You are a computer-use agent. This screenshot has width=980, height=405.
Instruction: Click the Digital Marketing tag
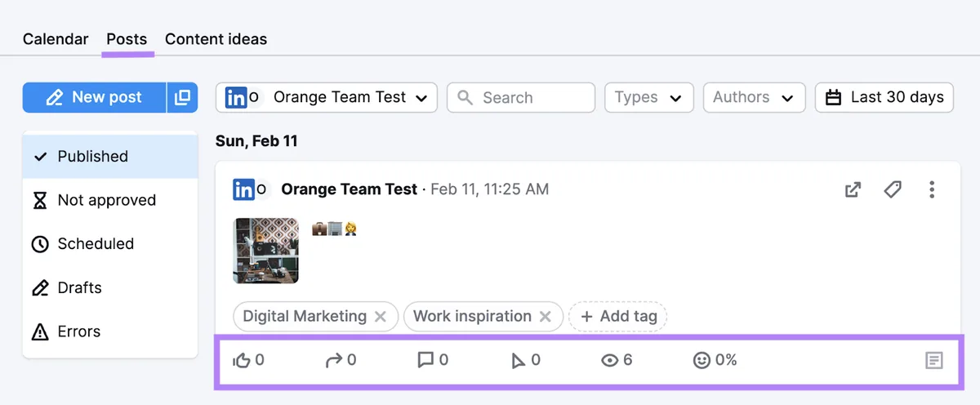point(305,316)
